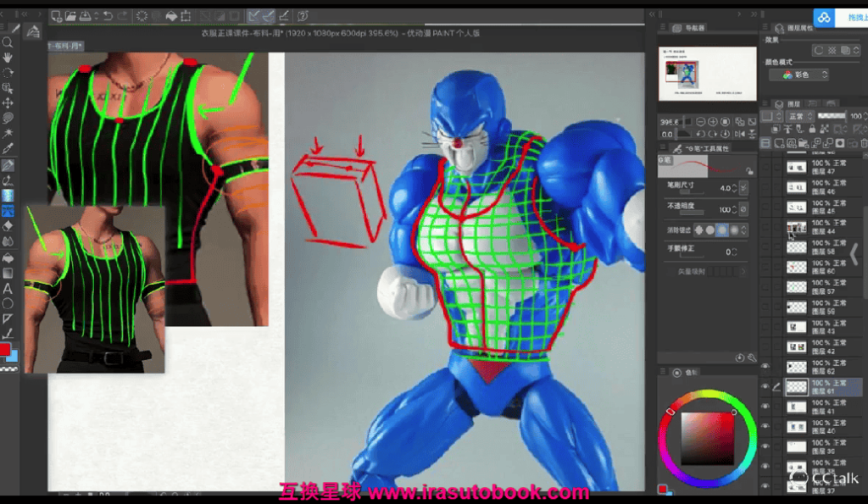
Task: Hide layer 62 via its eye icon
Action: pyautogui.click(x=765, y=366)
